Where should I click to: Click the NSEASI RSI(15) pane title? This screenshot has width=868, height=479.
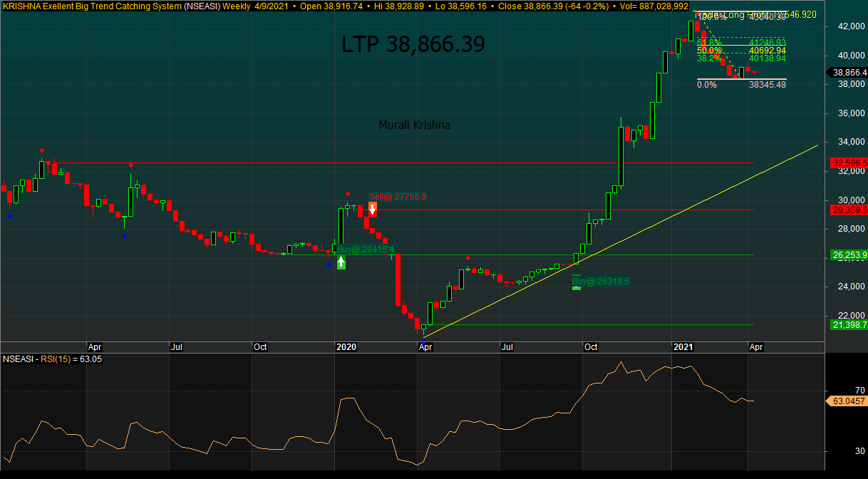tap(53, 359)
